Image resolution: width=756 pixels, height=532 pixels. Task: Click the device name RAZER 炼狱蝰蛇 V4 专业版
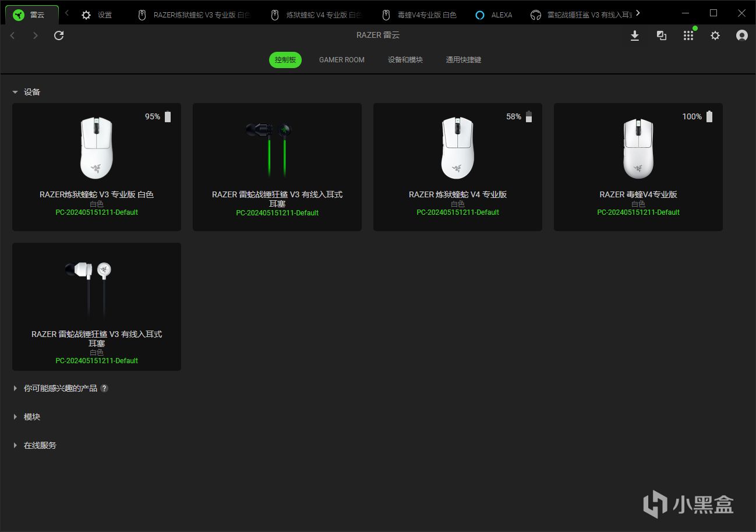458,194
